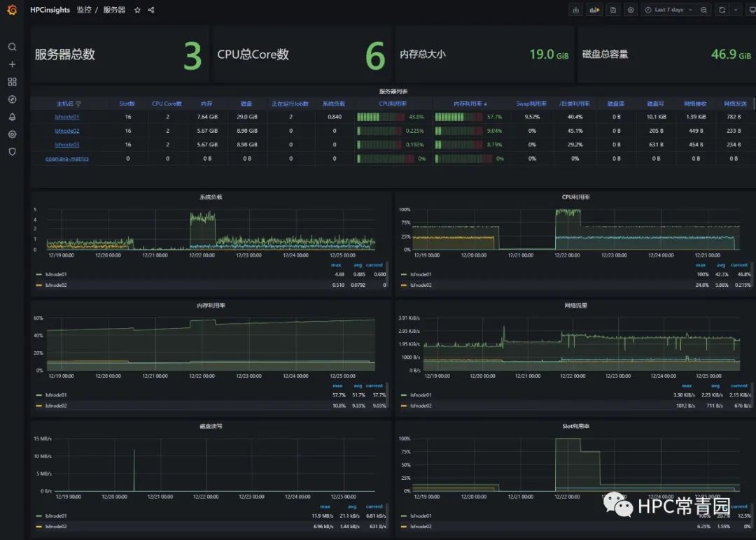Open the 系统负载 panel title menu
Viewport: 756px width, 540px height.
(211, 197)
